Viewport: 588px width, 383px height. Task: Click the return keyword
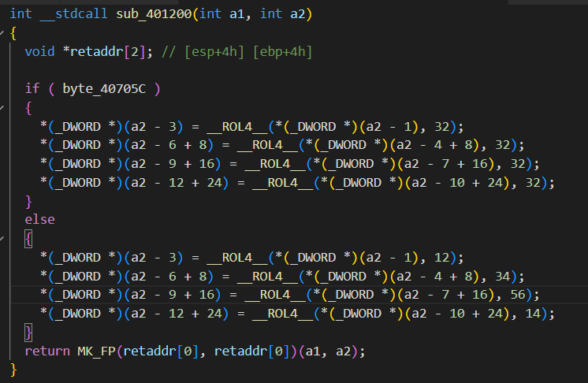[x=47, y=350]
